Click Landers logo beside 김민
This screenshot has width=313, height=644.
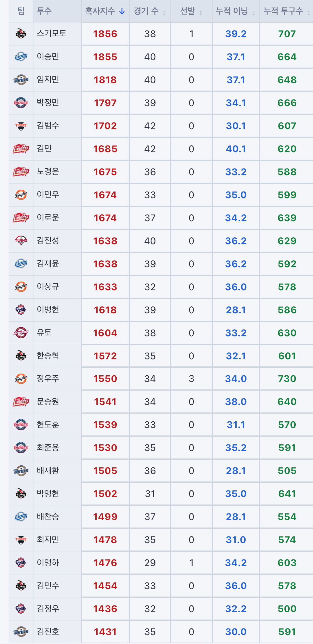pos(21,149)
